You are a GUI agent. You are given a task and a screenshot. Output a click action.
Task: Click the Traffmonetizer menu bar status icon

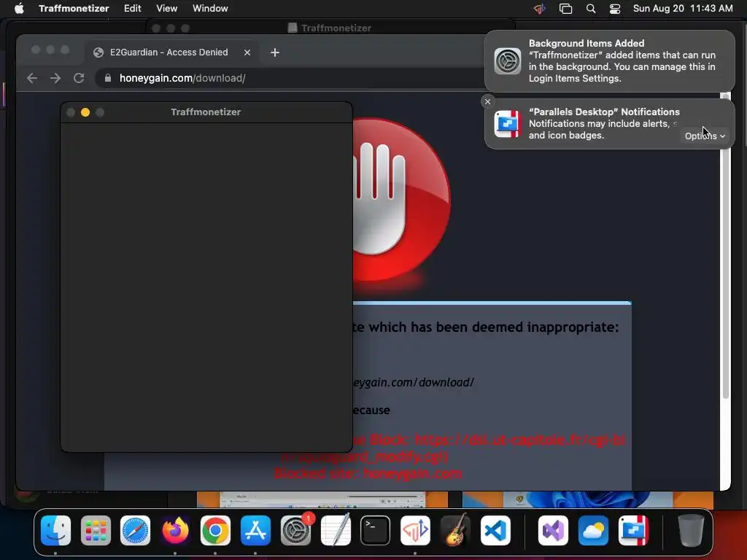click(540, 9)
